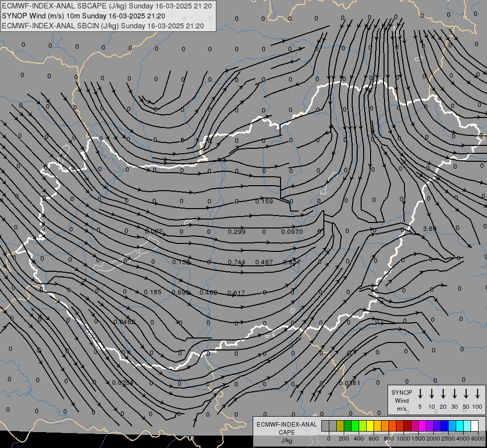
Task: Click the 200 tick label on CAPE scale
Action: 344,439
